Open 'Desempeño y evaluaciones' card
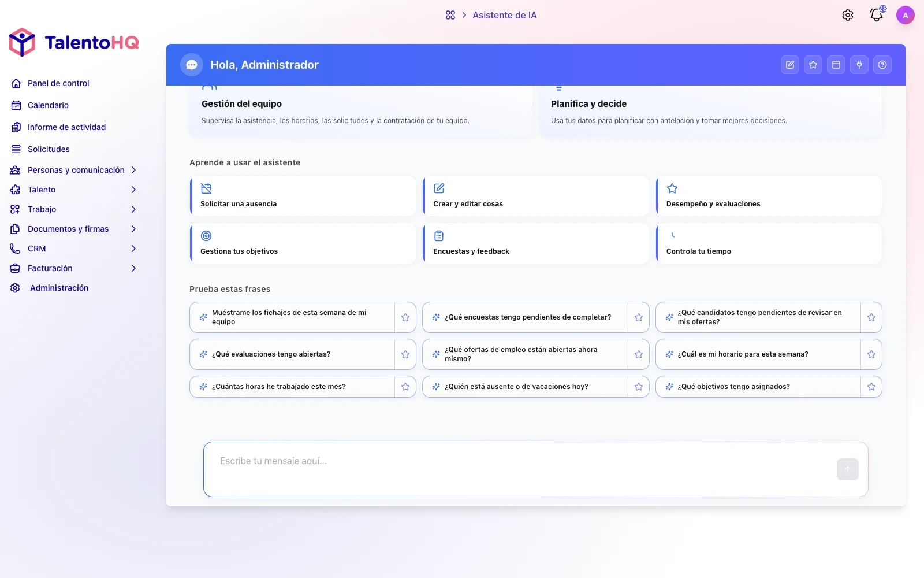Screen dimensions: 924x578 coord(769,196)
